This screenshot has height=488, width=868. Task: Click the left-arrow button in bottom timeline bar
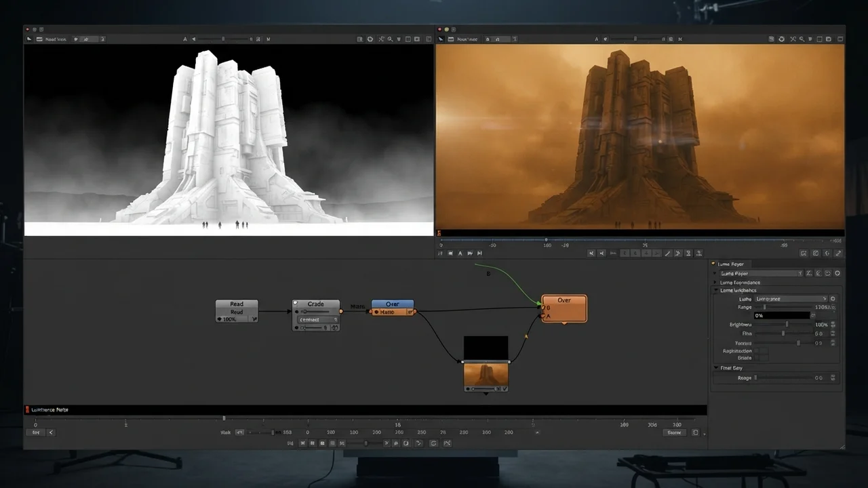click(51, 432)
